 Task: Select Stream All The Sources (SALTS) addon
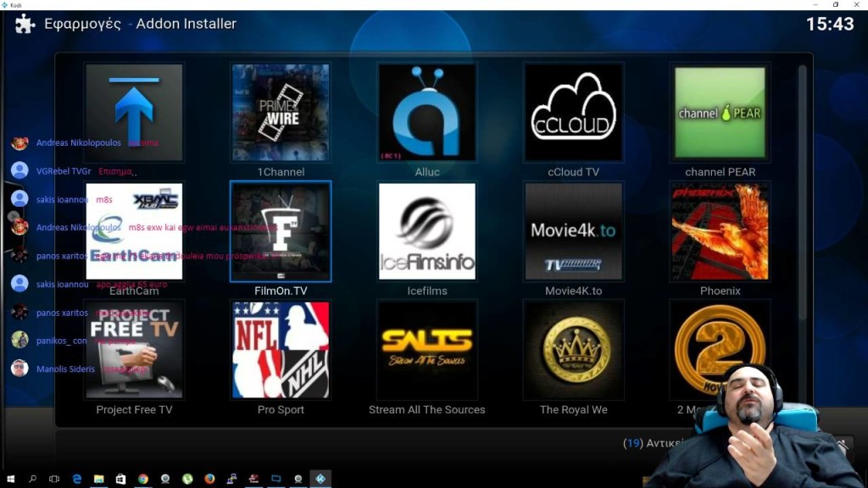click(427, 350)
